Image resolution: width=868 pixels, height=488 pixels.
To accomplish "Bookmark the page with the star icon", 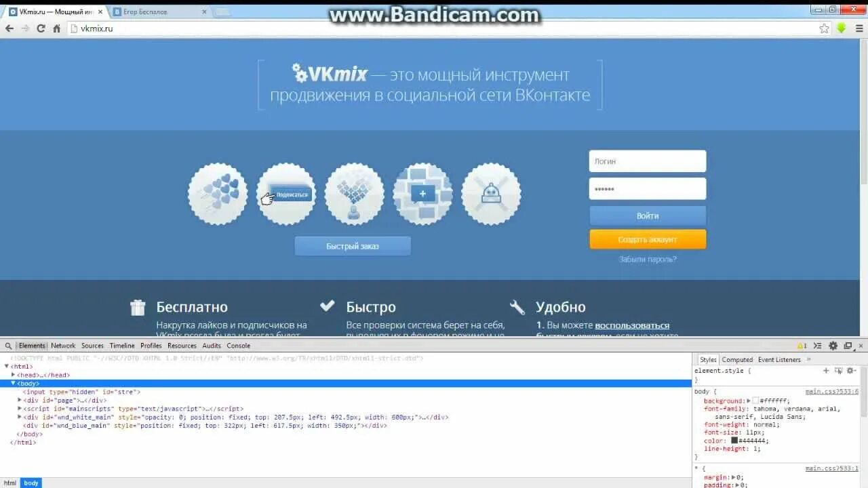I will [824, 28].
